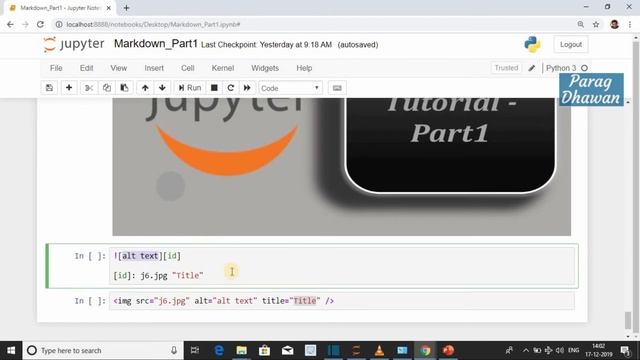Image resolution: width=640 pixels, height=360 pixels.
Task: Run the selected cell
Action: click(190, 88)
